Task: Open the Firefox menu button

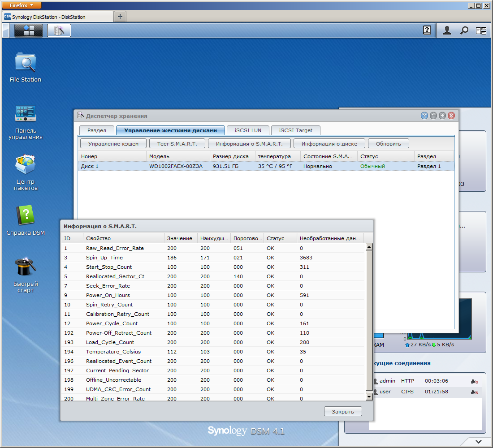Action: (x=22, y=5)
